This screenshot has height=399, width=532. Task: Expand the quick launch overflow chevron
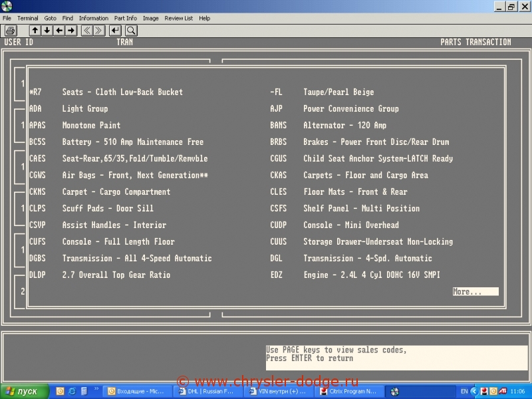pyautogui.click(x=96, y=389)
